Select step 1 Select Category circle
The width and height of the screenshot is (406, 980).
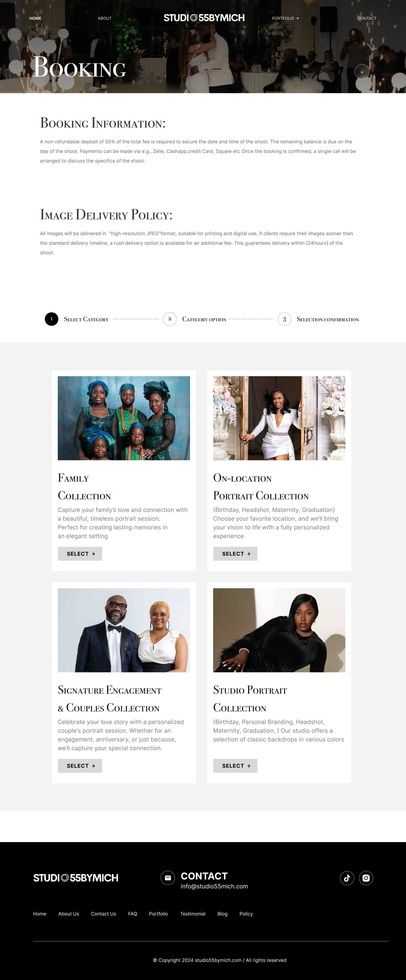pos(51,319)
